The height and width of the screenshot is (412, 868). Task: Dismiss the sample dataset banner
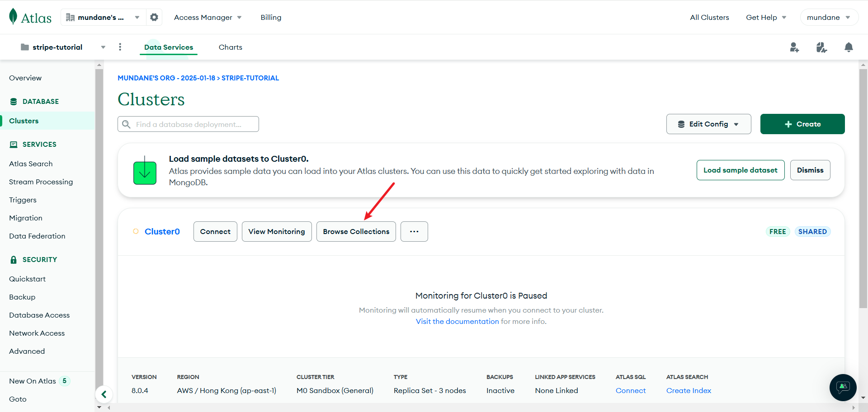tap(810, 170)
